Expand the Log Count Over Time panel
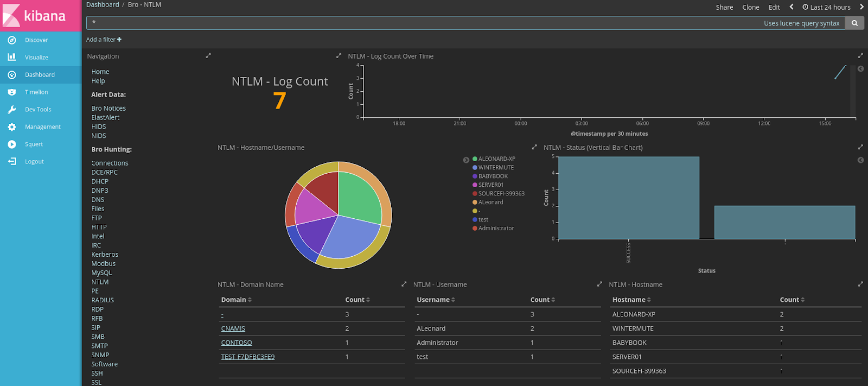This screenshot has width=868, height=386. coord(860,56)
